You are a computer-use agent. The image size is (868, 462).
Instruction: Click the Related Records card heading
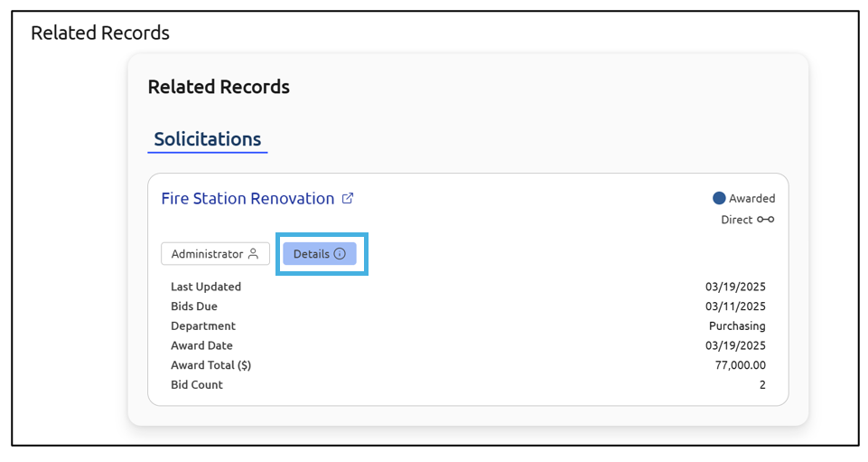pyautogui.click(x=219, y=87)
